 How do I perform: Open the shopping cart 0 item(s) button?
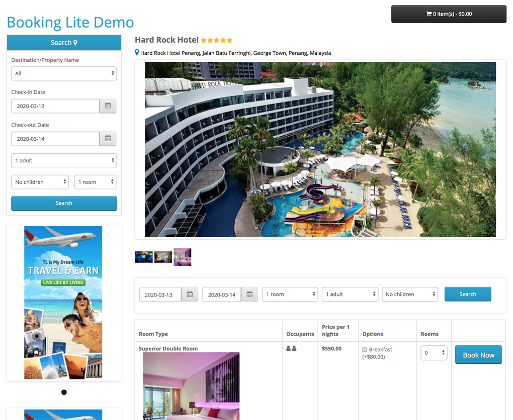point(449,14)
